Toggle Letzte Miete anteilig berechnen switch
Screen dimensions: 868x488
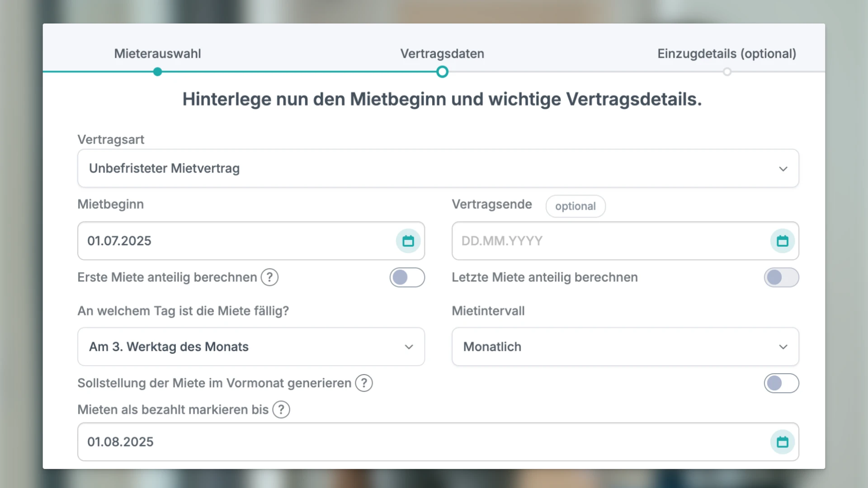(x=781, y=277)
